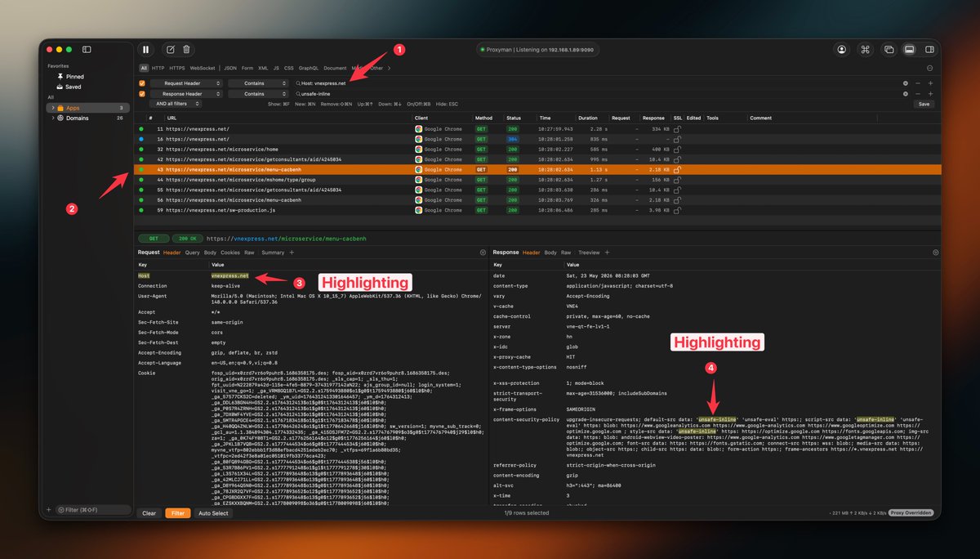Click the orange Filter button
980x559 pixels.
coord(177,513)
